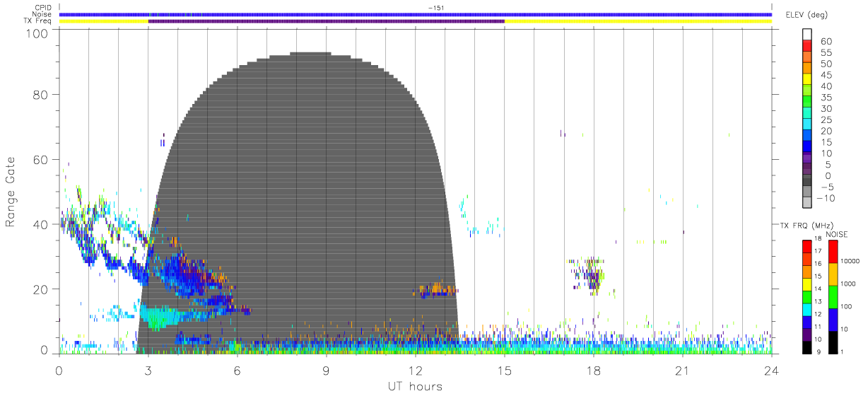This screenshot has width=868, height=401.
Task: Click the x-axis tick label 9
Action: click(326, 370)
